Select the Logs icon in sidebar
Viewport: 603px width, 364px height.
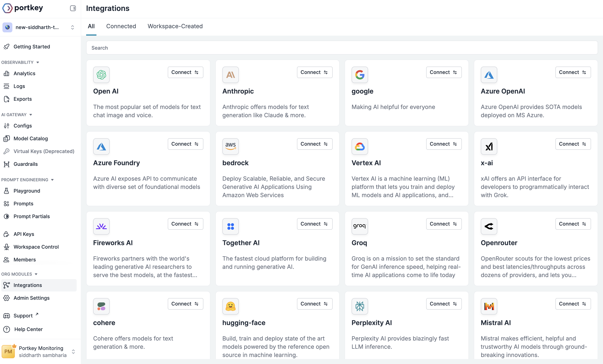click(20, 86)
